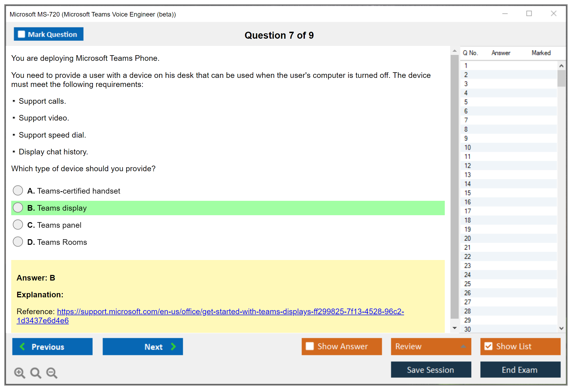Open the Teams displays support reference link
Image resolution: width=574 pixels, height=392 pixels.
click(x=230, y=311)
